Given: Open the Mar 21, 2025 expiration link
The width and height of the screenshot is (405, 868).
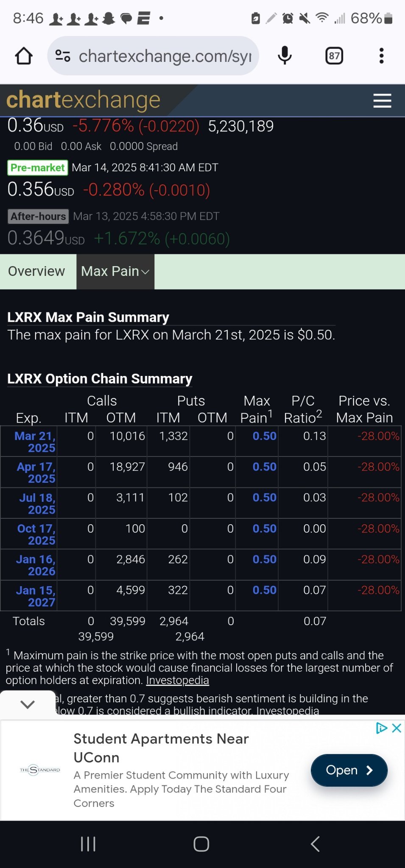Looking at the screenshot, I should point(35,442).
